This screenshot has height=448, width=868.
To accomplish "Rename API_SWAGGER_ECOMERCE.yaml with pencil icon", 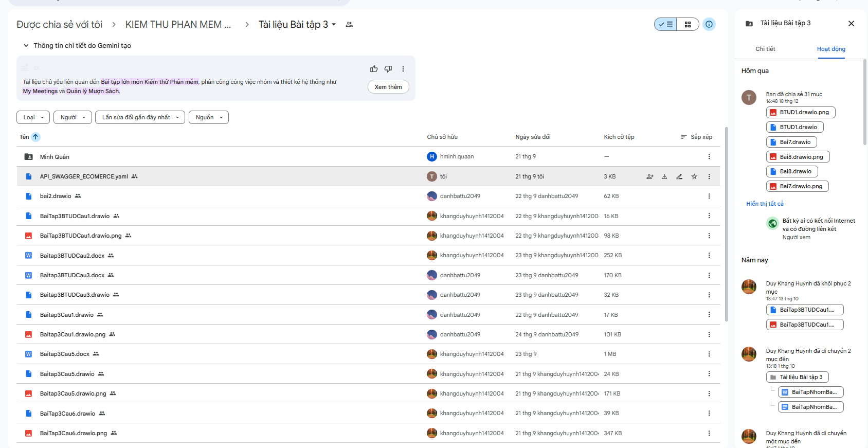I will click(x=679, y=176).
